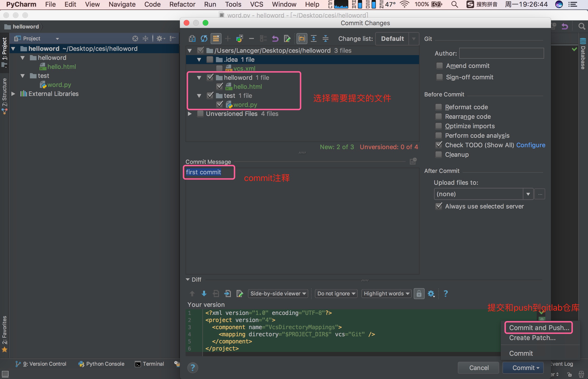Open the Version Control tool tab

pos(41,364)
